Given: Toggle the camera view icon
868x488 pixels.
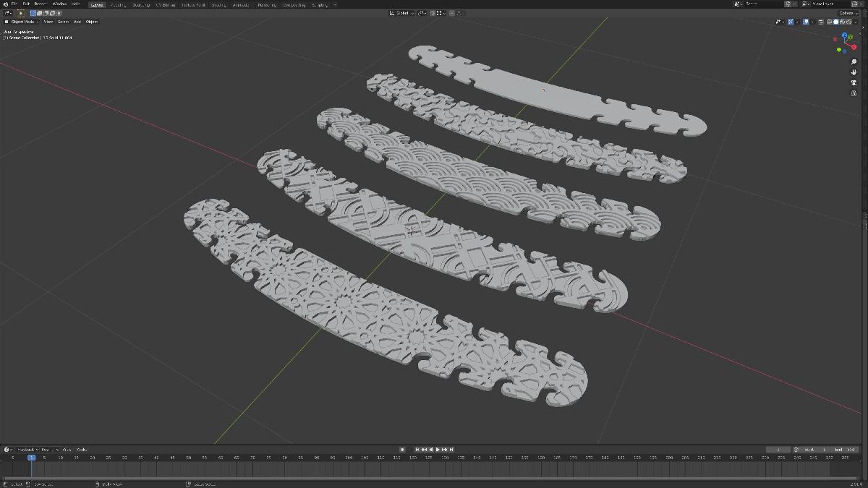Looking at the screenshot, I should (x=854, y=82).
